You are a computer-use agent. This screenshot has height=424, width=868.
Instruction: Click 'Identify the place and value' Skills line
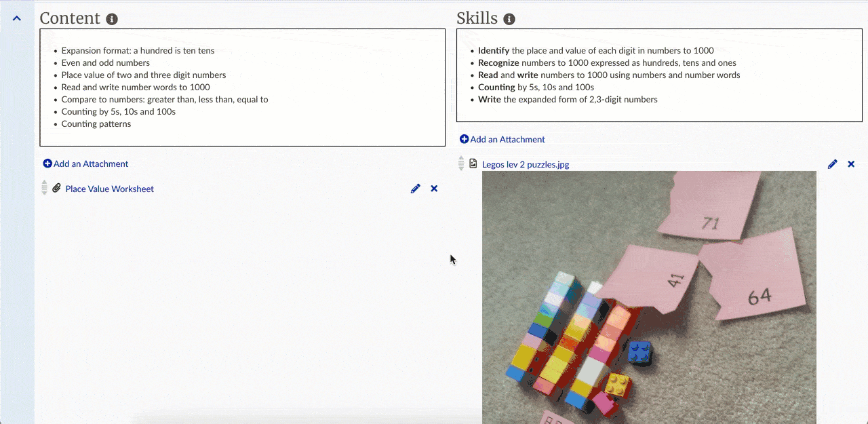pyautogui.click(x=595, y=50)
